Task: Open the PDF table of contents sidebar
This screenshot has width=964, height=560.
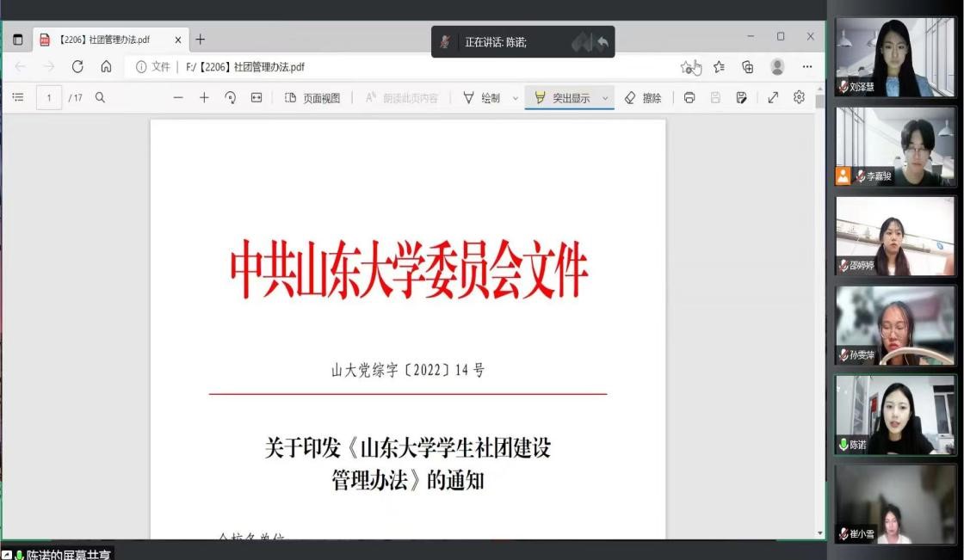Action: pyautogui.click(x=18, y=98)
